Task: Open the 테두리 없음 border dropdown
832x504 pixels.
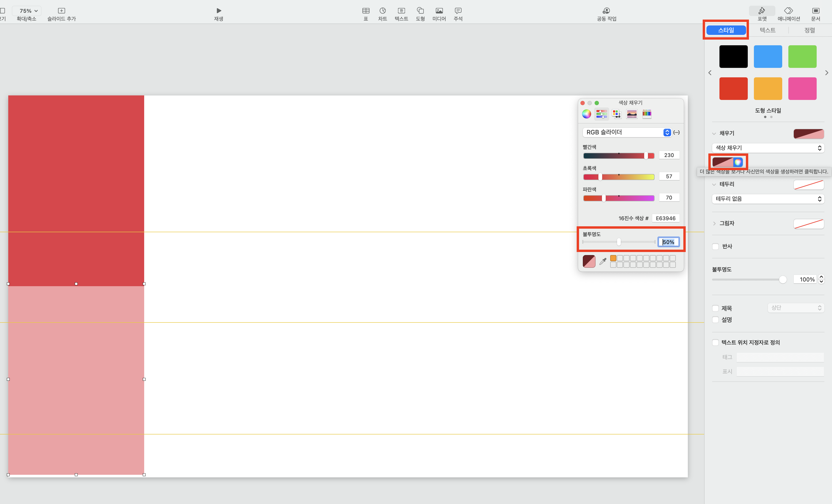Action: coord(768,199)
